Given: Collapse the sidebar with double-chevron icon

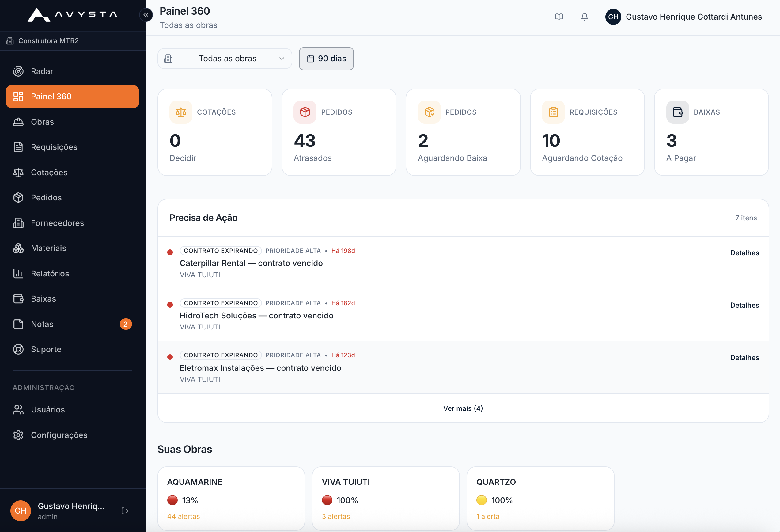Looking at the screenshot, I should pyautogui.click(x=146, y=15).
